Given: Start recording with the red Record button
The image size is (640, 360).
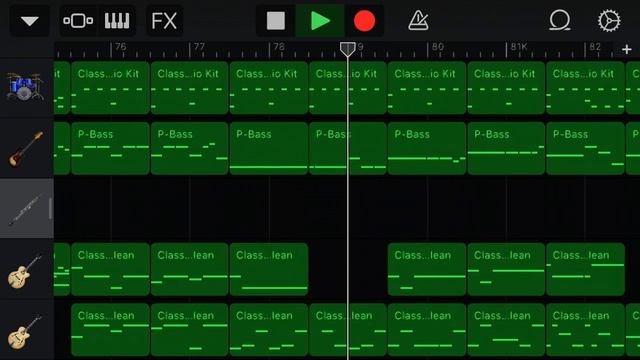Looking at the screenshot, I should tap(364, 21).
